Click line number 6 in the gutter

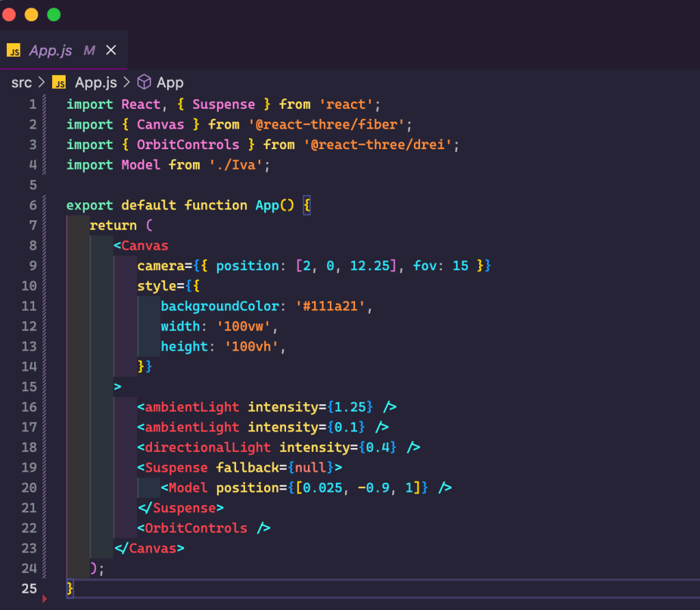[33, 205]
